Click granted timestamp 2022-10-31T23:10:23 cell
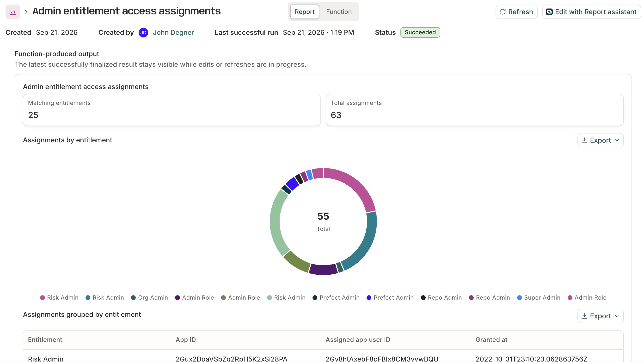Viewport: 644px width, 362px height. point(531,359)
